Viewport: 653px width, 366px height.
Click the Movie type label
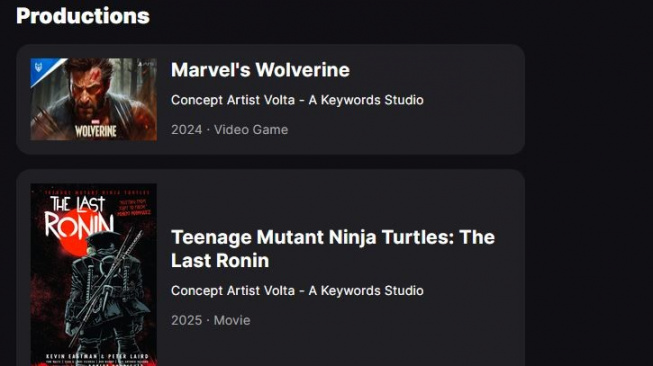tap(232, 320)
